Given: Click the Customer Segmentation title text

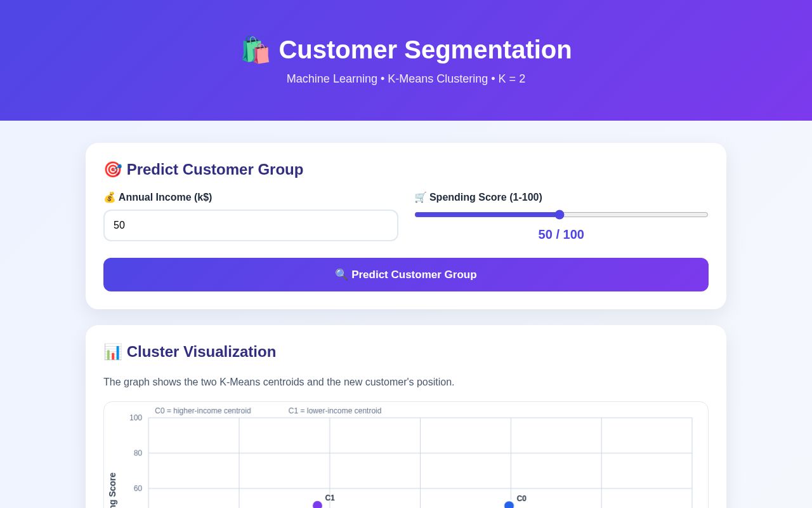Looking at the screenshot, I should tap(425, 50).
